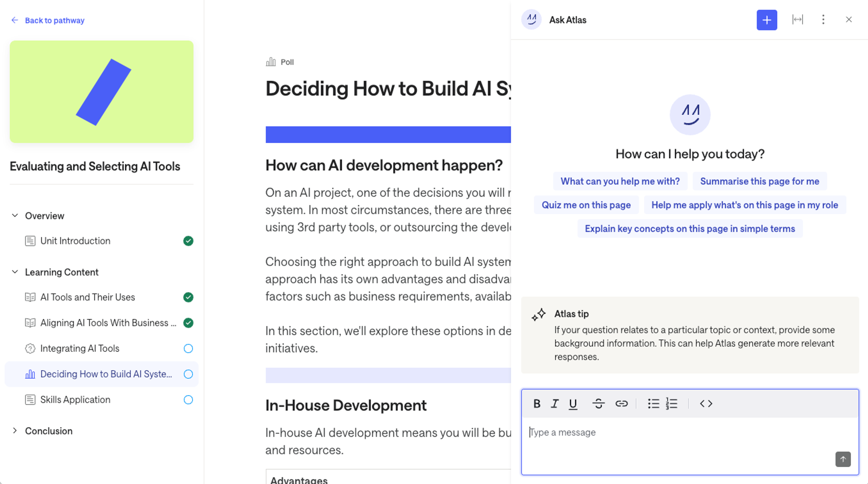868x484 pixels.
Task: Click the Unit Introduction completed checkmark
Action: [188, 241]
